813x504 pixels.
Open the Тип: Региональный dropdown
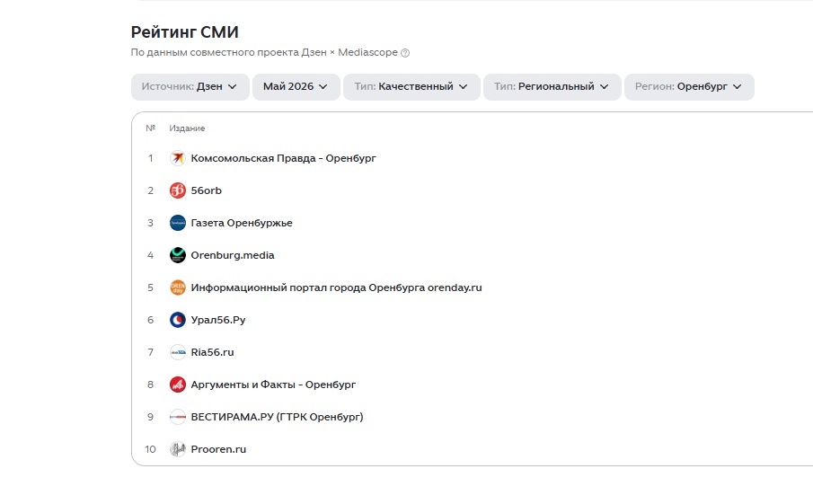pyautogui.click(x=552, y=86)
